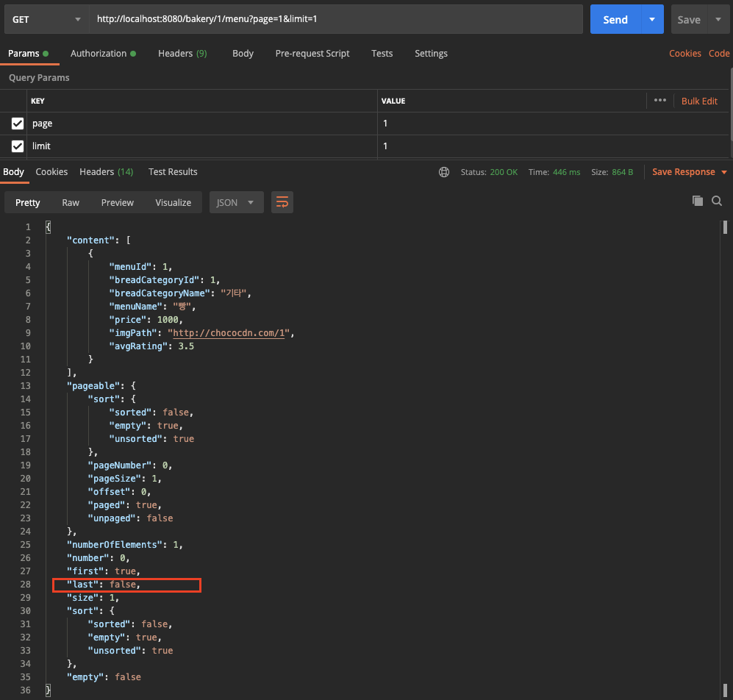This screenshot has height=700, width=733.
Task: Open the Test Results tab
Action: [x=173, y=171]
